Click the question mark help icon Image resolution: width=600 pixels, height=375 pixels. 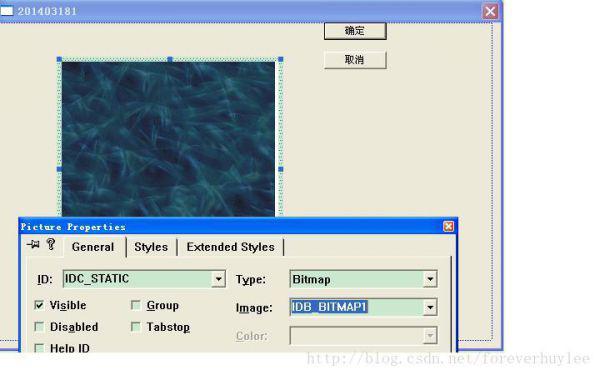click(x=51, y=244)
